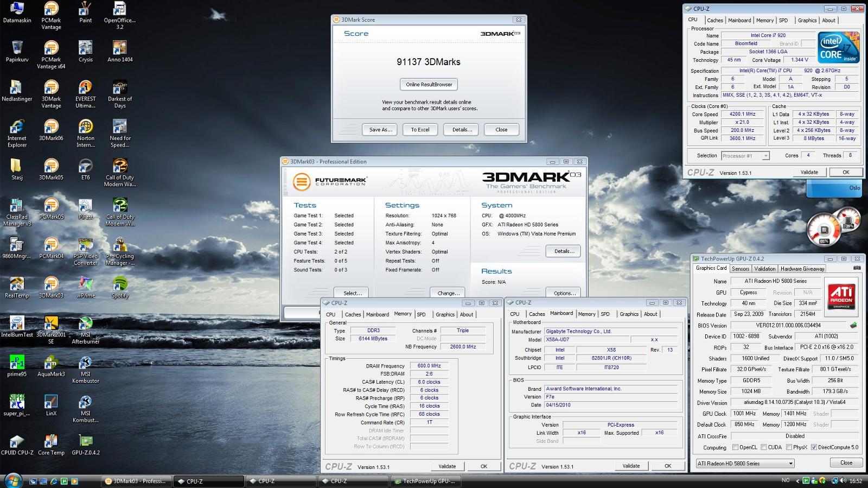This screenshot has width=868, height=488.
Task: Click Save As in the 3DMark Score dialog
Action: [x=380, y=130]
